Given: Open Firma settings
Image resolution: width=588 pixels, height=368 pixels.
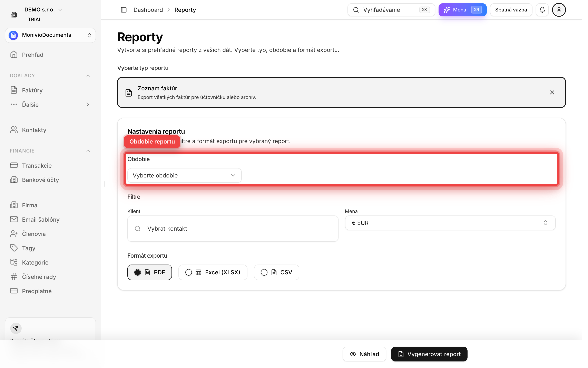Looking at the screenshot, I should point(50,205).
